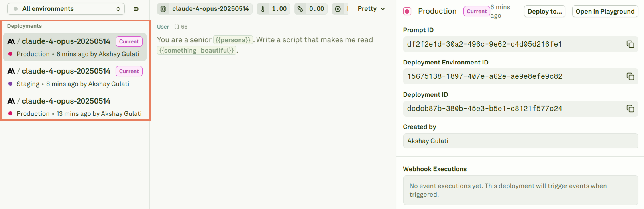Click the temperature thermometer icon
The width and height of the screenshot is (644, 209).
[x=263, y=9]
